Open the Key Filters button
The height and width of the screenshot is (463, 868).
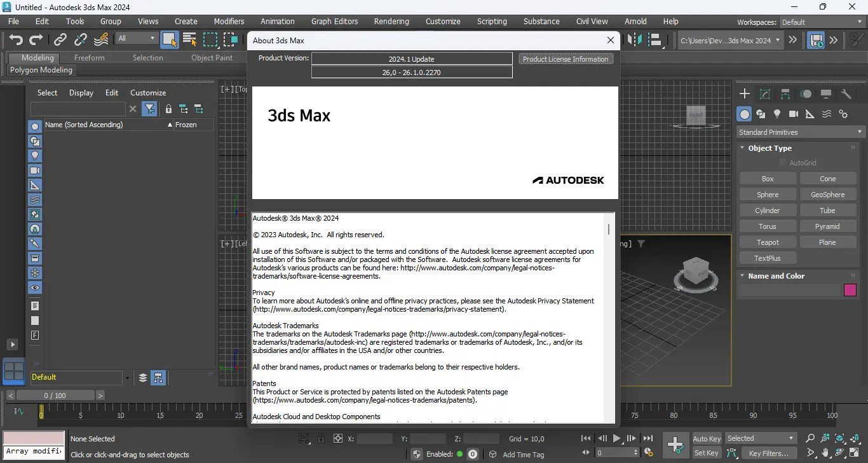[769, 453]
